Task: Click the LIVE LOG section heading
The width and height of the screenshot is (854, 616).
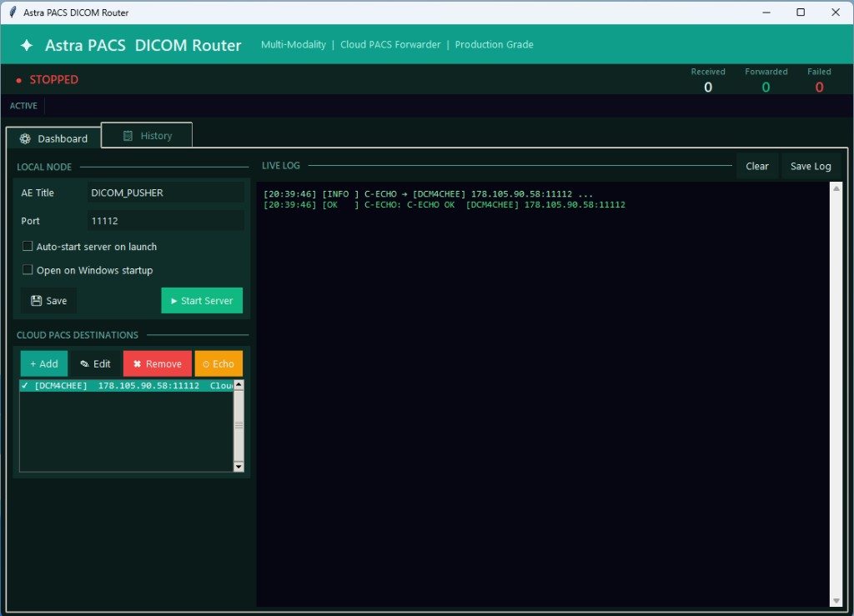Action: click(281, 165)
